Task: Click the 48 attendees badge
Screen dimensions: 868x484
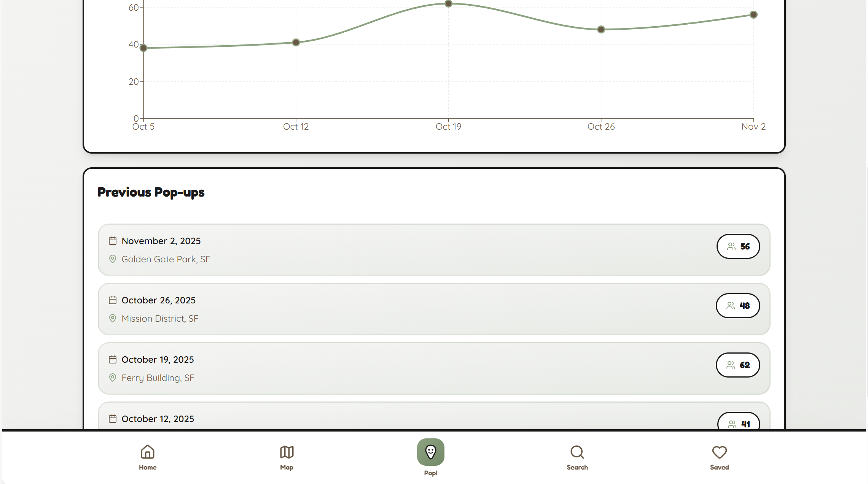Action: coord(737,306)
